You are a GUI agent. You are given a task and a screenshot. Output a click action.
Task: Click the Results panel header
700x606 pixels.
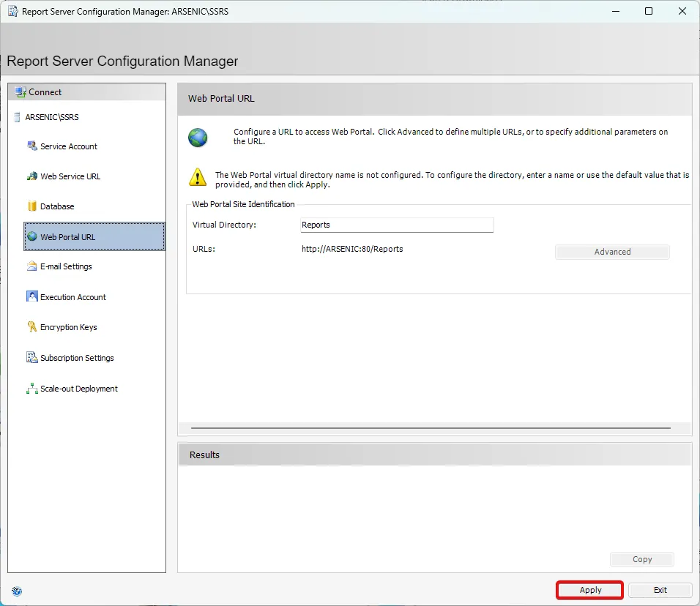point(435,454)
